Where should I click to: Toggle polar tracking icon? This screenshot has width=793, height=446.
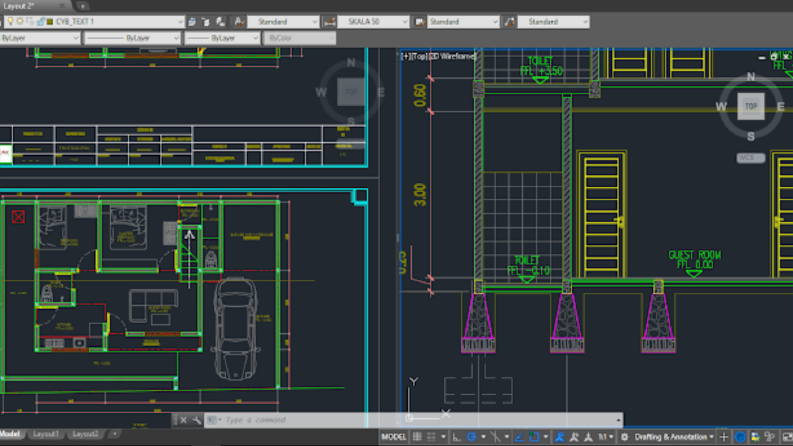pos(471,437)
